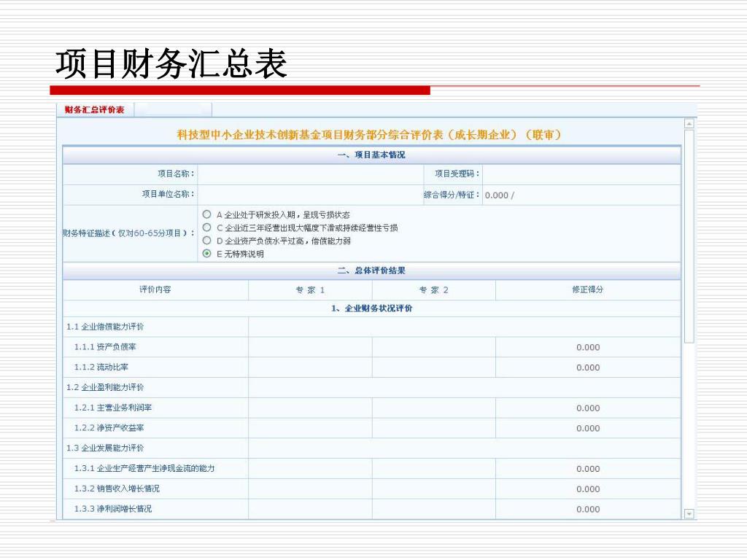Click the 1.1.2 流动比率 label

tap(101, 367)
